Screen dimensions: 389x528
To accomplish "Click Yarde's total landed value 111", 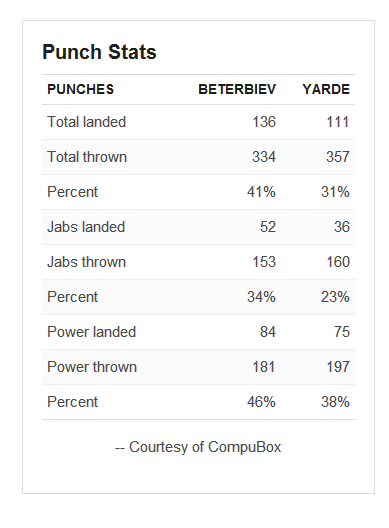I will pos(338,122).
